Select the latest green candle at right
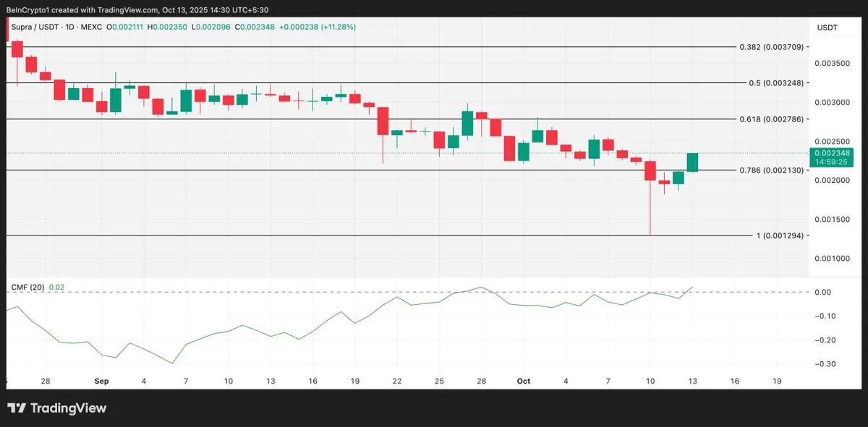This screenshot has width=868, height=427. (692, 163)
